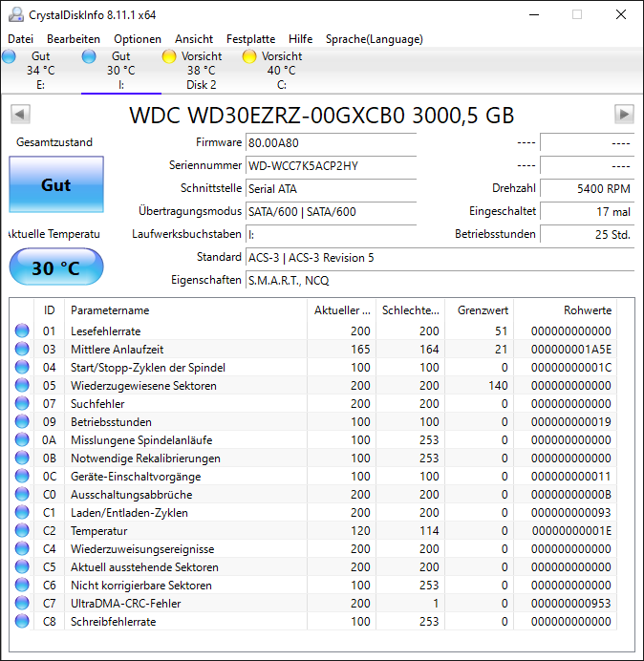Click status icon for Schreibfehlerrate row
This screenshot has height=661, width=644.
pyautogui.click(x=22, y=621)
